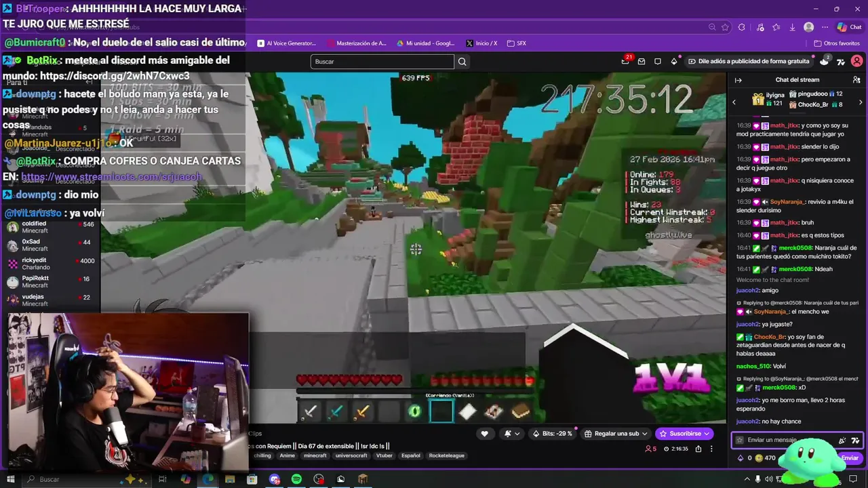Open the SFX bookmarks folder
The image size is (868, 488).
[x=516, y=43]
